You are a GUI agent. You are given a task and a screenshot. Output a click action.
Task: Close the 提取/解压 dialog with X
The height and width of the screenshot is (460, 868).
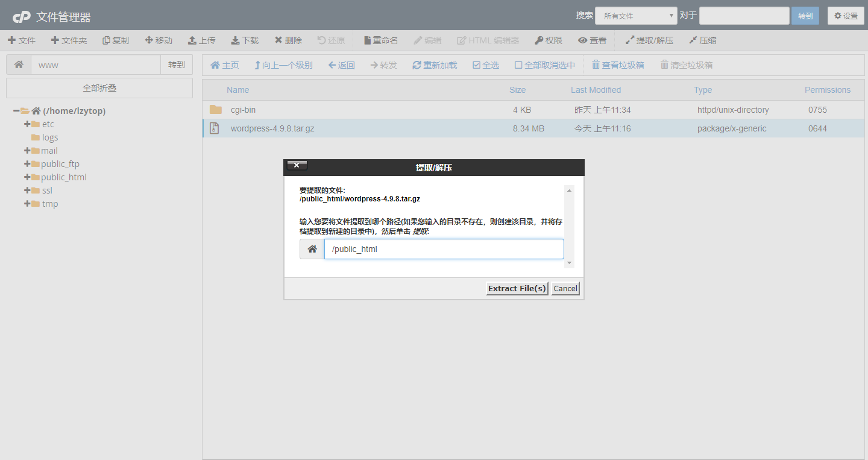tap(297, 166)
